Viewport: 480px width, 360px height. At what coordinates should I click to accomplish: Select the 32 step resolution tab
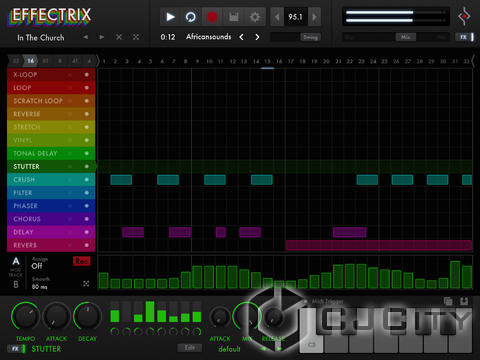(16, 61)
